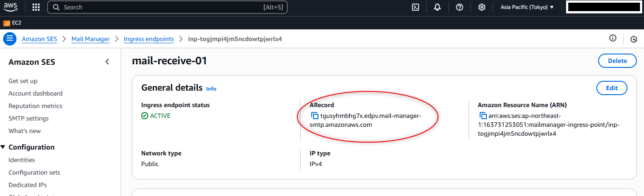The height and width of the screenshot is (196, 644).
Task: Open the info panel icon
Action: [613, 38]
